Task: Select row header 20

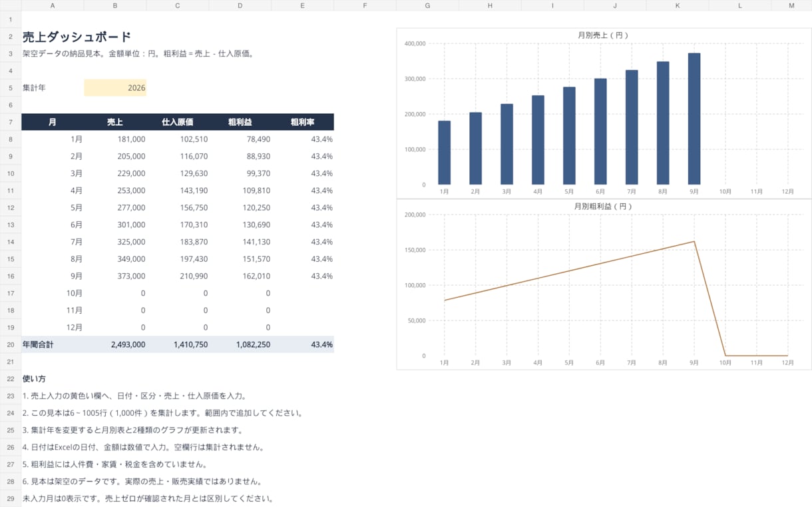Action: tap(11, 344)
